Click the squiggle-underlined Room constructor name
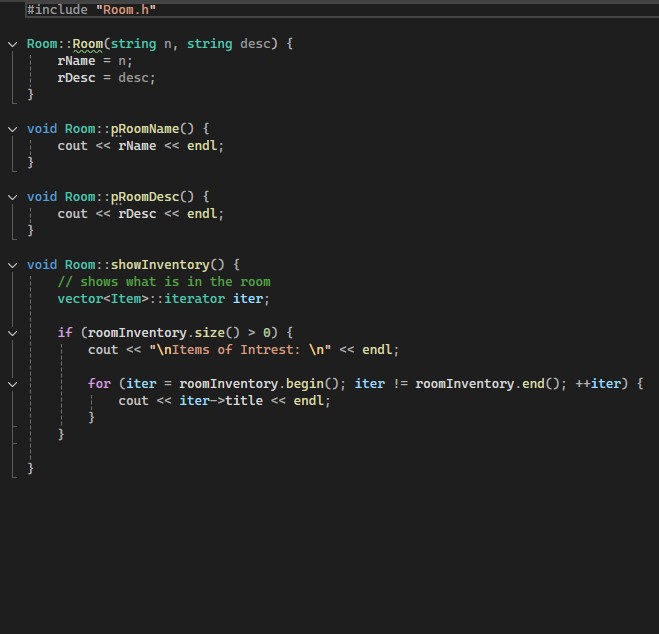The height and width of the screenshot is (634, 659). [87, 44]
